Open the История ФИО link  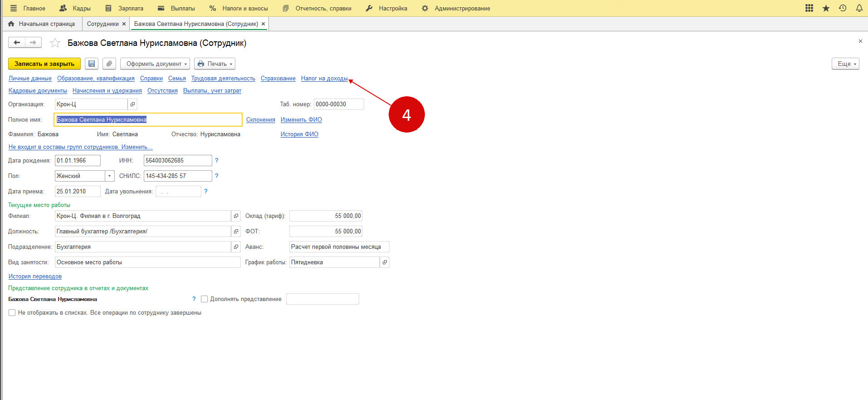(x=299, y=134)
